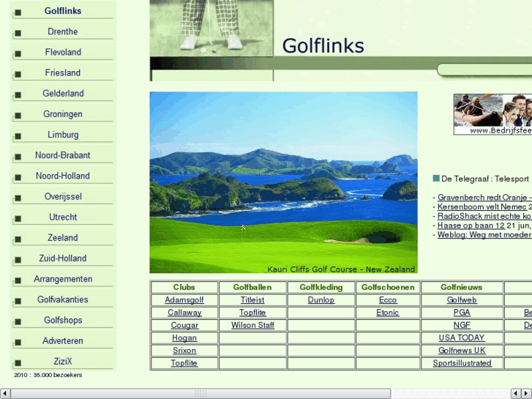Image resolution: width=532 pixels, height=399 pixels.
Task: Open Zeeland from the side menu
Action: [x=63, y=238]
